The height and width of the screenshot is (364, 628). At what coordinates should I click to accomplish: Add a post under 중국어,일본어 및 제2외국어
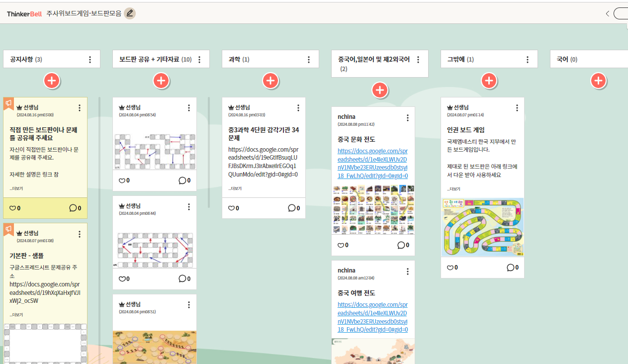[380, 90]
